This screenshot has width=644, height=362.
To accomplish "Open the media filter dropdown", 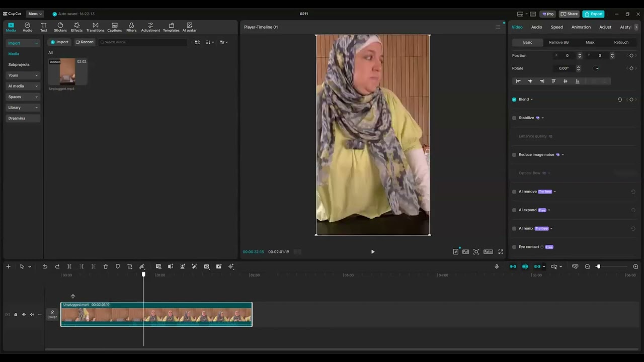I will [223, 42].
